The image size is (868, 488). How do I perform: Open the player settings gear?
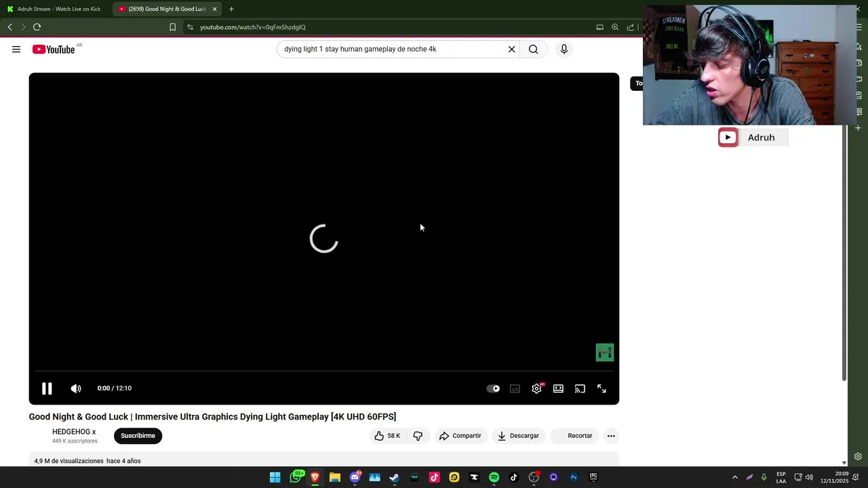[536, 389]
